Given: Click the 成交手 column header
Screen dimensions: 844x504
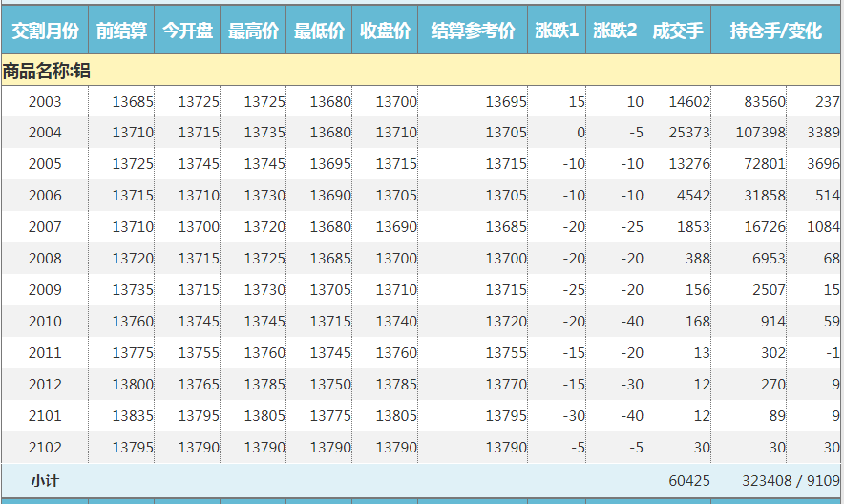Looking at the screenshot, I should coord(678,31).
